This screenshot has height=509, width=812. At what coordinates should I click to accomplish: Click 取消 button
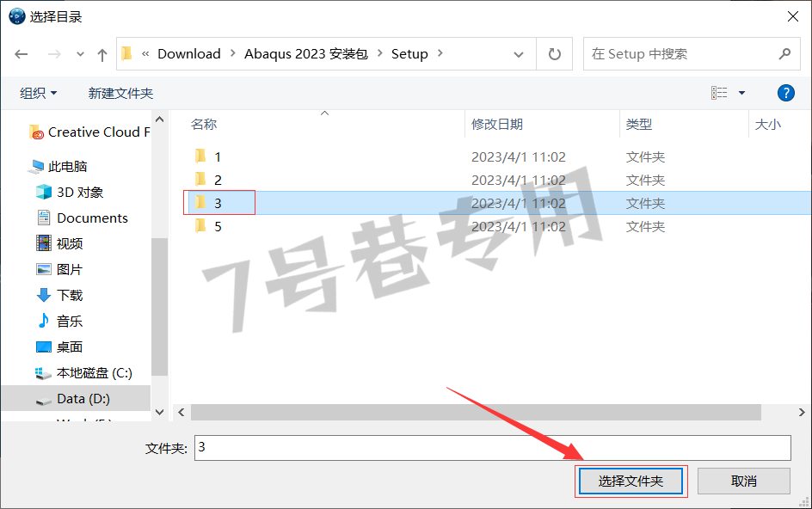744,481
